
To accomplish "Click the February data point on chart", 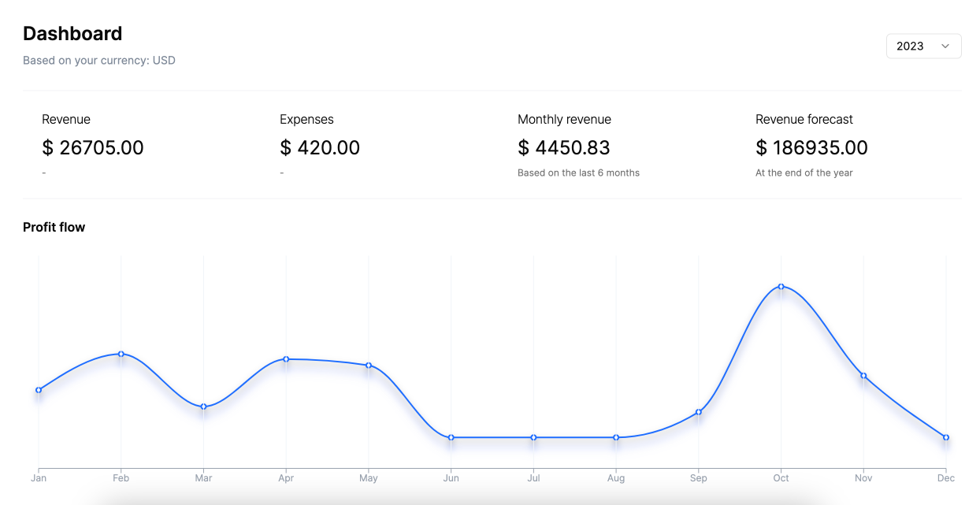I will [x=121, y=354].
